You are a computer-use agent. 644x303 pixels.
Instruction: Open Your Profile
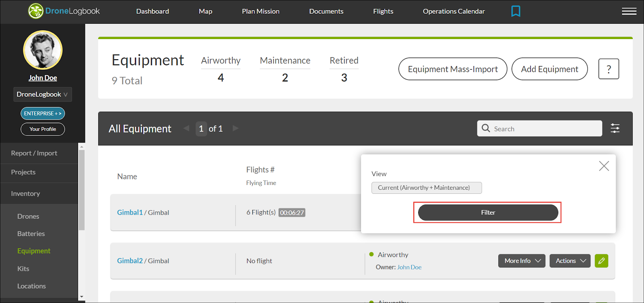click(43, 129)
